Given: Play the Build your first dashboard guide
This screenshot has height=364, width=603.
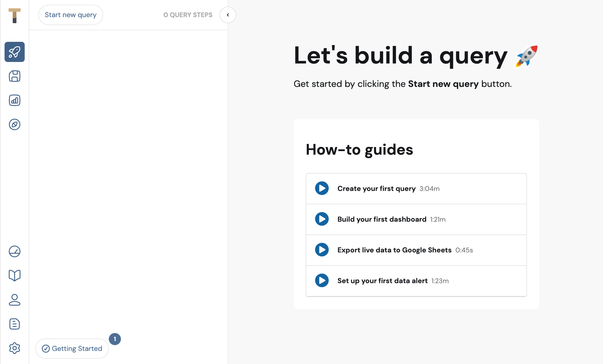Looking at the screenshot, I should [322, 219].
